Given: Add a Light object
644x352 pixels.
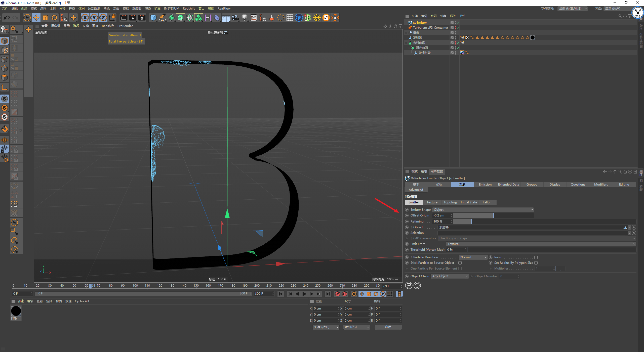Looking at the screenshot, I should coord(244,18).
